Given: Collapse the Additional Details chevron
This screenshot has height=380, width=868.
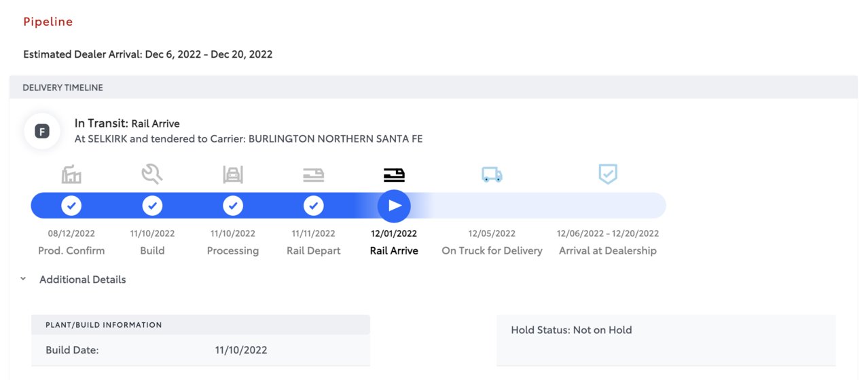Looking at the screenshot, I should coord(23,279).
